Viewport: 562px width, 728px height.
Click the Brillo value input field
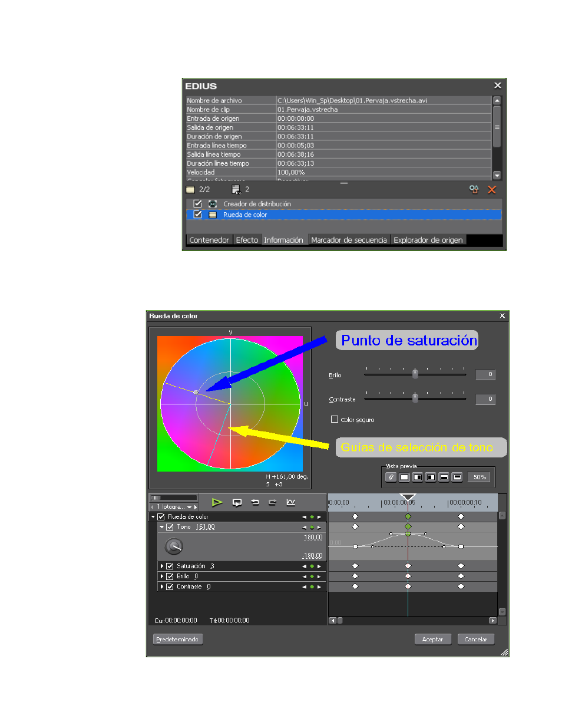click(x=485, y=374)
